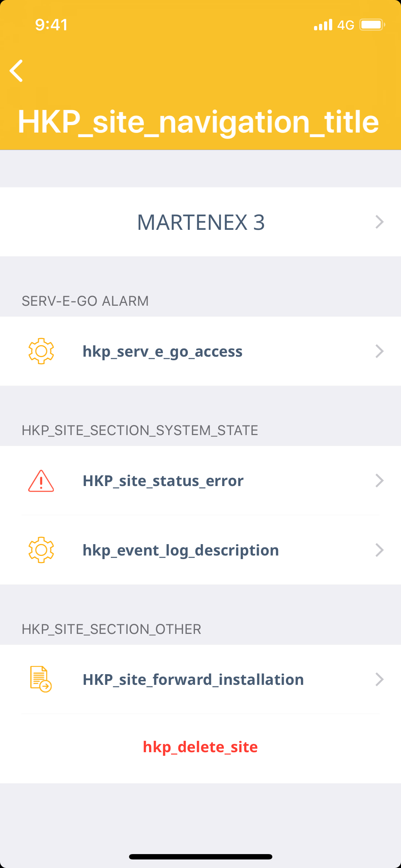Viewport: 401px width, 868px height.
Task: Tap the back arrow icon
Action: (16, 71)
